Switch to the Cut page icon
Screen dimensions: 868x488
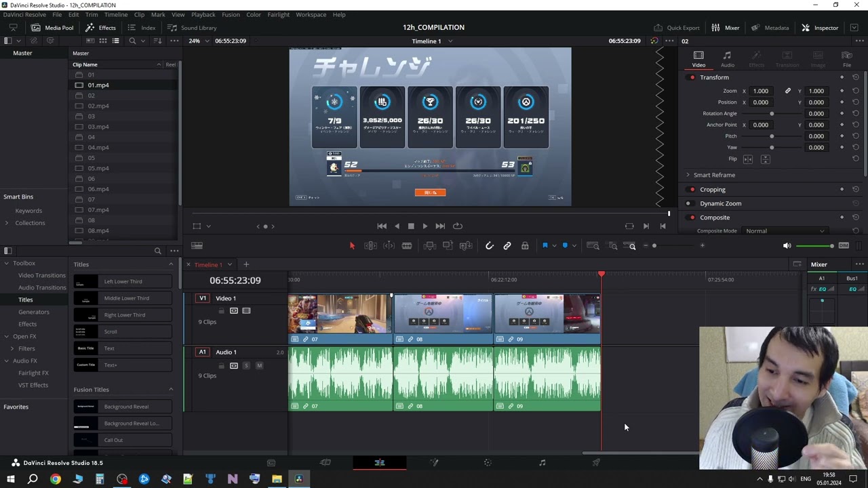(x=325, y=463)
